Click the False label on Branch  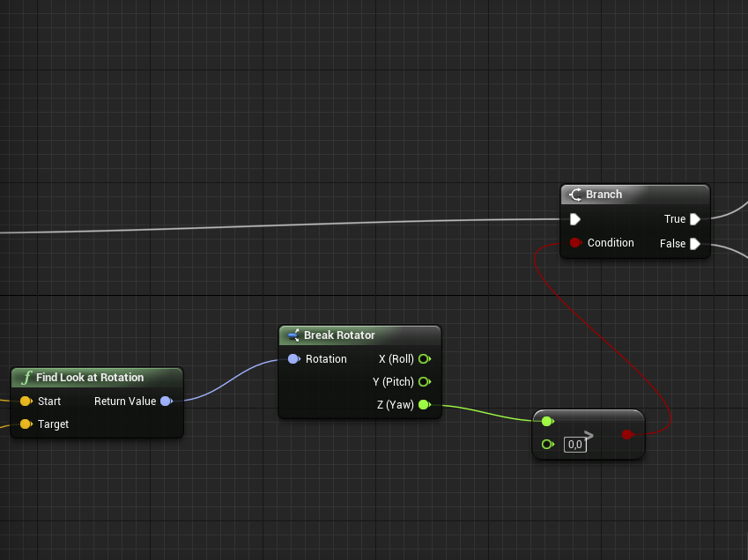pyautogui.click(x=672, y=244)
